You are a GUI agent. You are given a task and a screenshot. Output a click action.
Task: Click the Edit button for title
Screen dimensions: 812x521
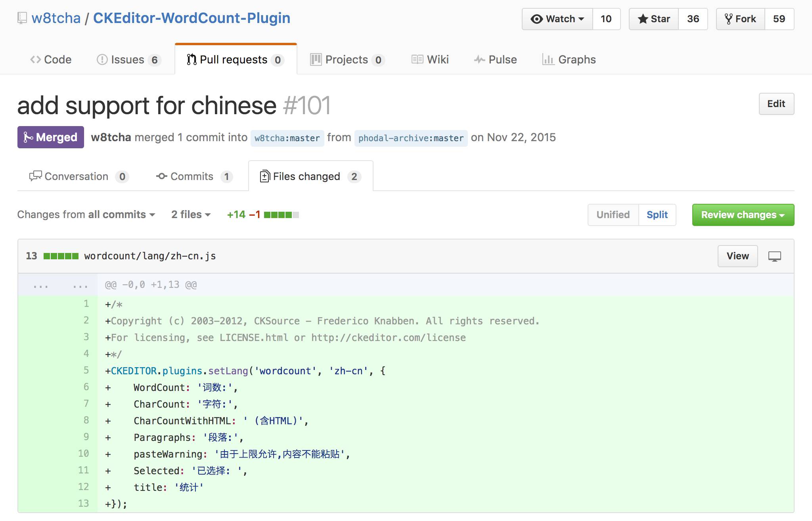click(x=776, y=104)
